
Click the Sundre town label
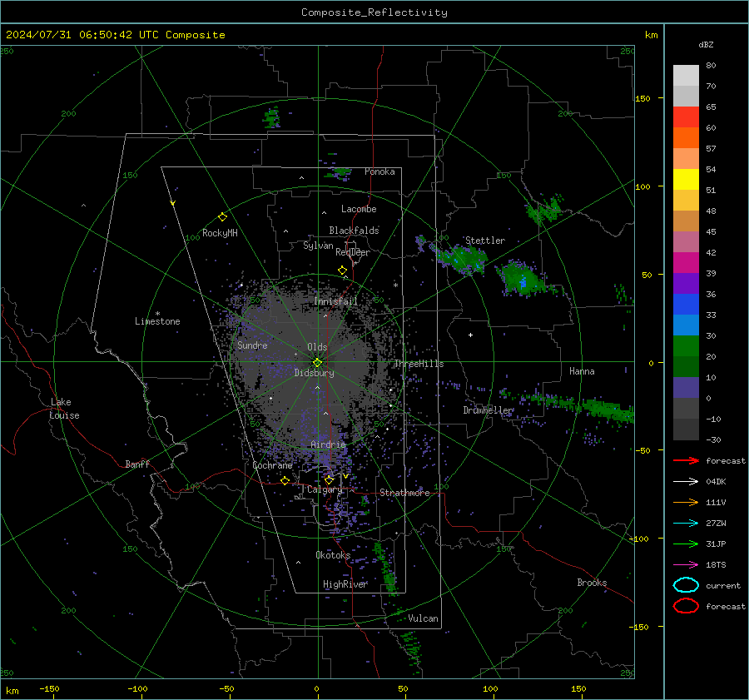click(252, 345)
